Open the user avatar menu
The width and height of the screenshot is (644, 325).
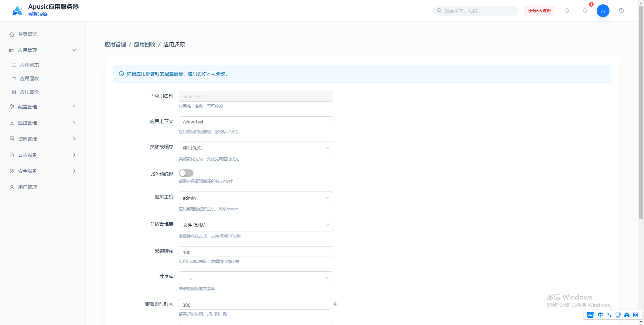click(x=603, y=11)
